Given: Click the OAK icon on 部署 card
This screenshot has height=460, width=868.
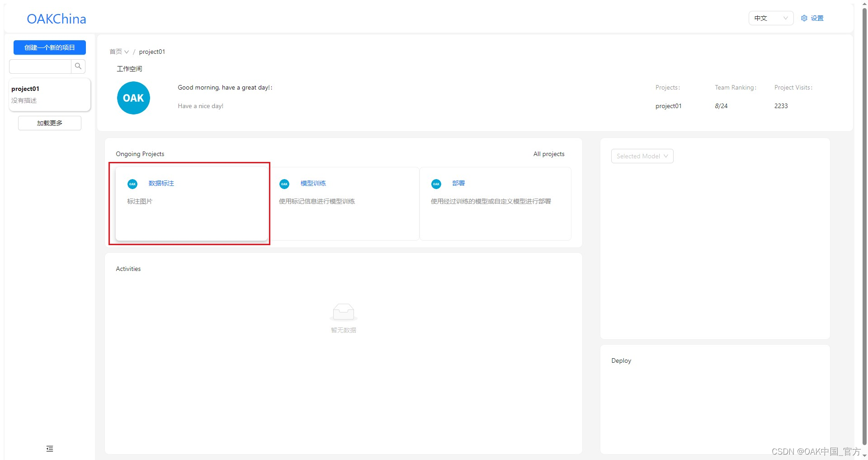Looking at the screenshot, I should click(436, 184).
